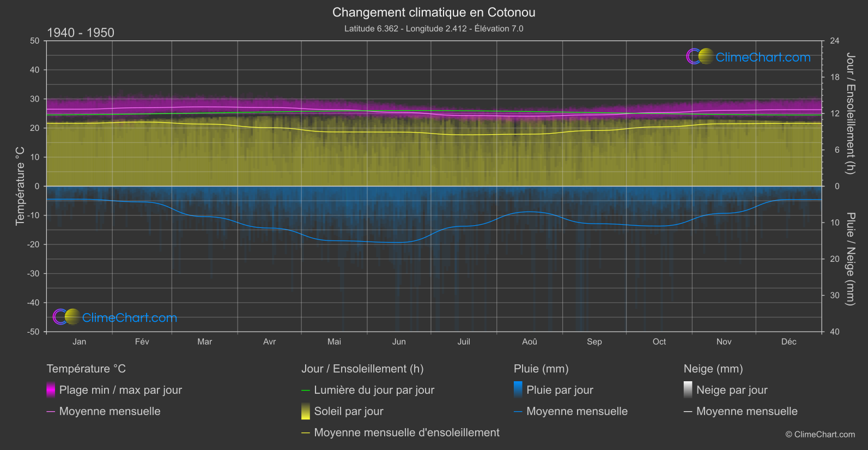The height and width of the screenshot is (450, 868).
Task: Click the white Neige par jour swatch
Action: [688, 389]
